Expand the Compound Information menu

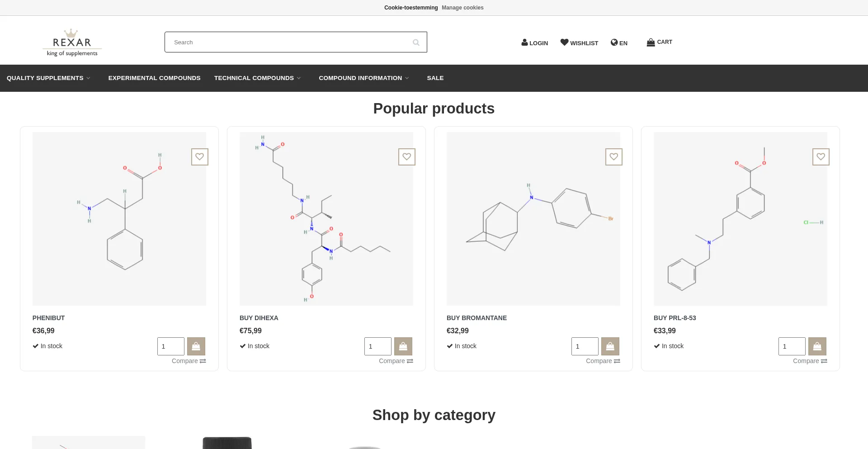pos(363,78)
